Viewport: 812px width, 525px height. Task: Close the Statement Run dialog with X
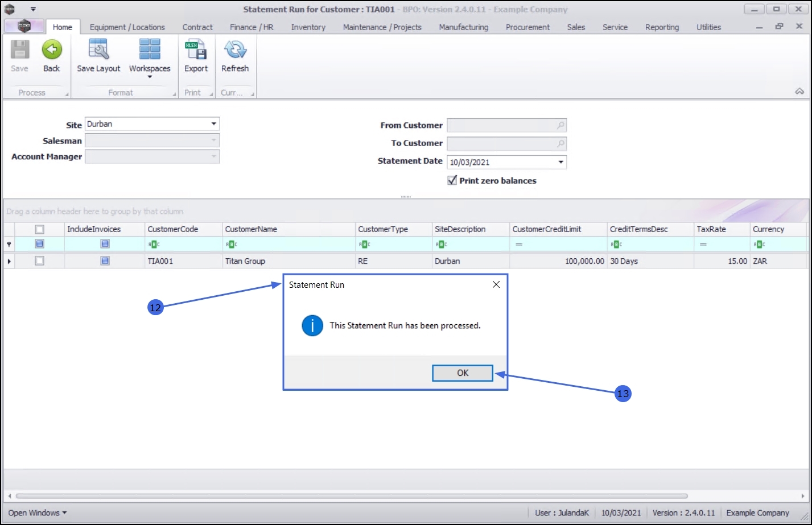click(496, 284)
